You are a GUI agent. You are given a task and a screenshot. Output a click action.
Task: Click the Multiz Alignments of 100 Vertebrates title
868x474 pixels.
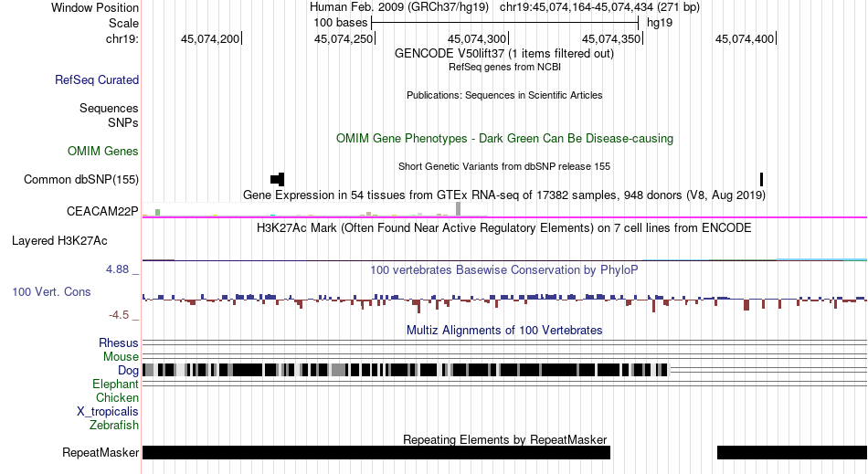[x=504, y=331]
